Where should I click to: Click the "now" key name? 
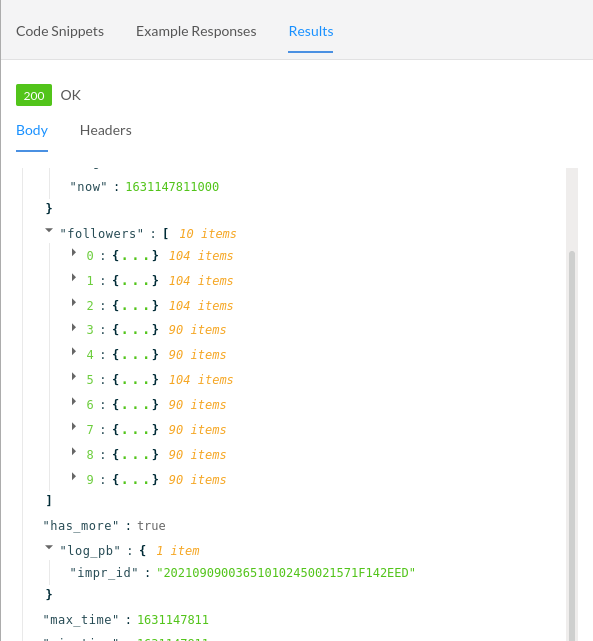pos(88,187)
